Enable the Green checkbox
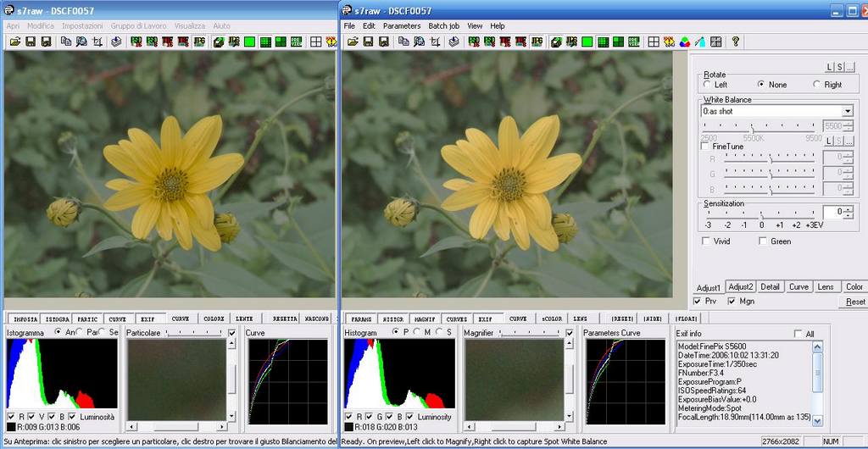 [763, 241]
